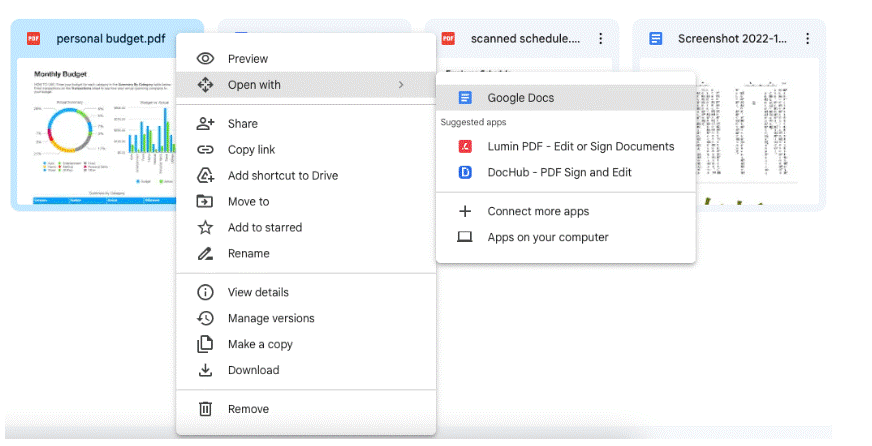Click the four-arrow Open with icon

coord(205,85)
